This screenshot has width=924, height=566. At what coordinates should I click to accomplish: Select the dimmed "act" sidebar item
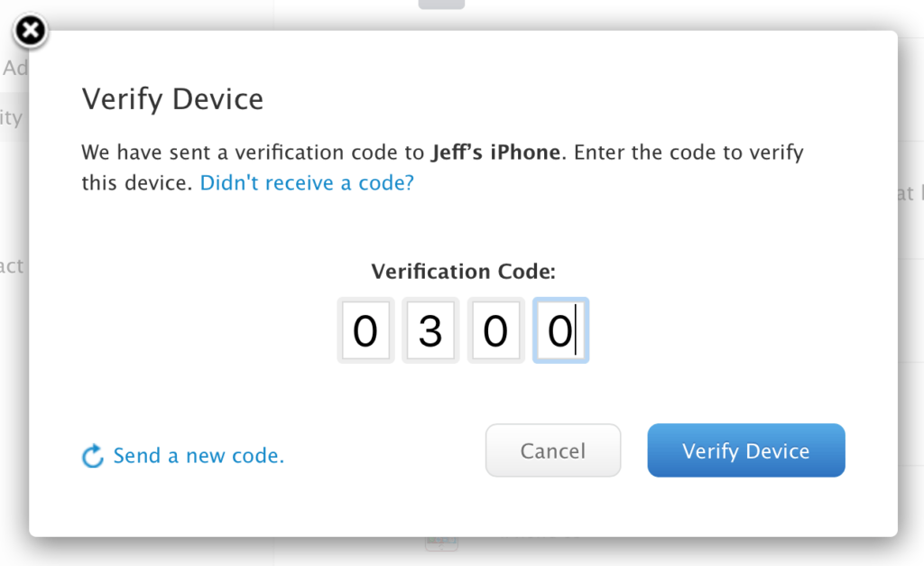(12, 266)
